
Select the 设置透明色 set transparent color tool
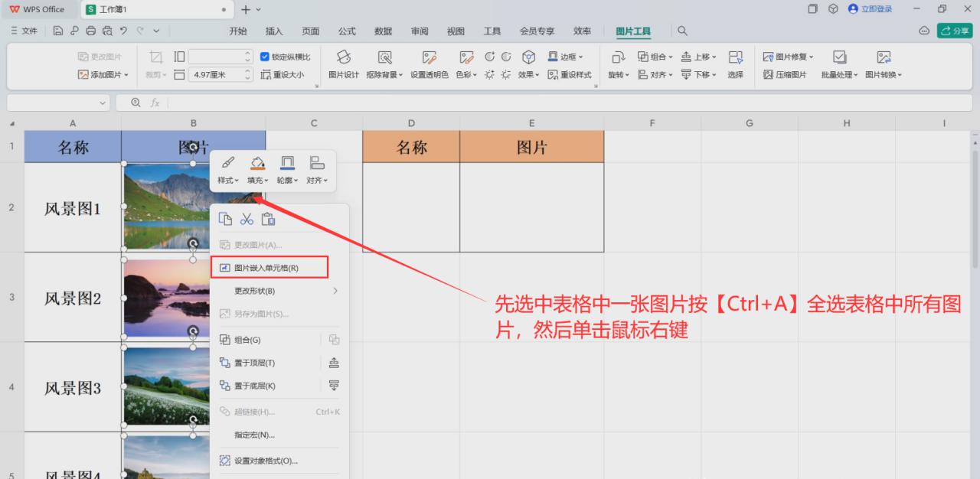point(429,65)
